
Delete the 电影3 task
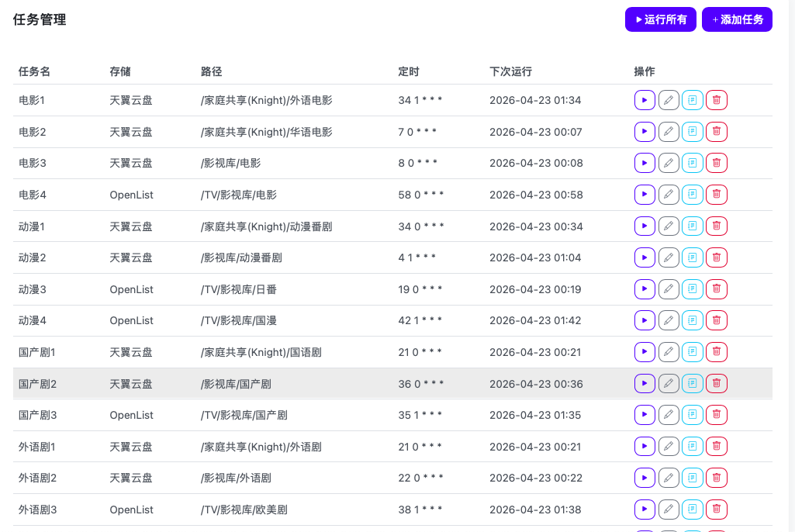[716, 163]
